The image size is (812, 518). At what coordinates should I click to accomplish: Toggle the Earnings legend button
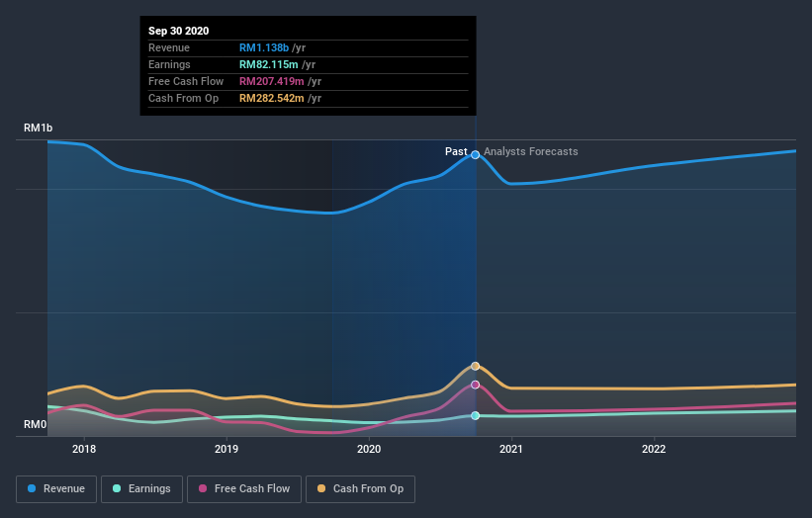coord(141,489)
